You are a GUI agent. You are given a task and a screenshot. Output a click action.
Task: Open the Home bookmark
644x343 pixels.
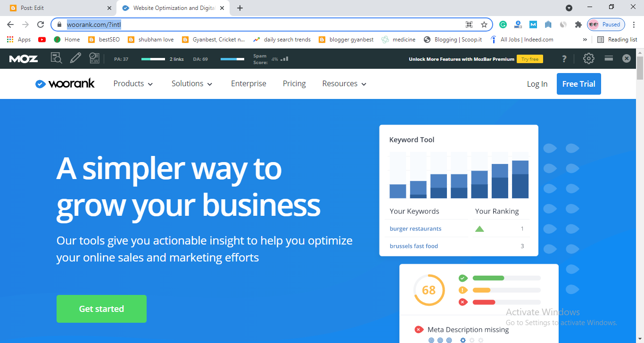66,40
